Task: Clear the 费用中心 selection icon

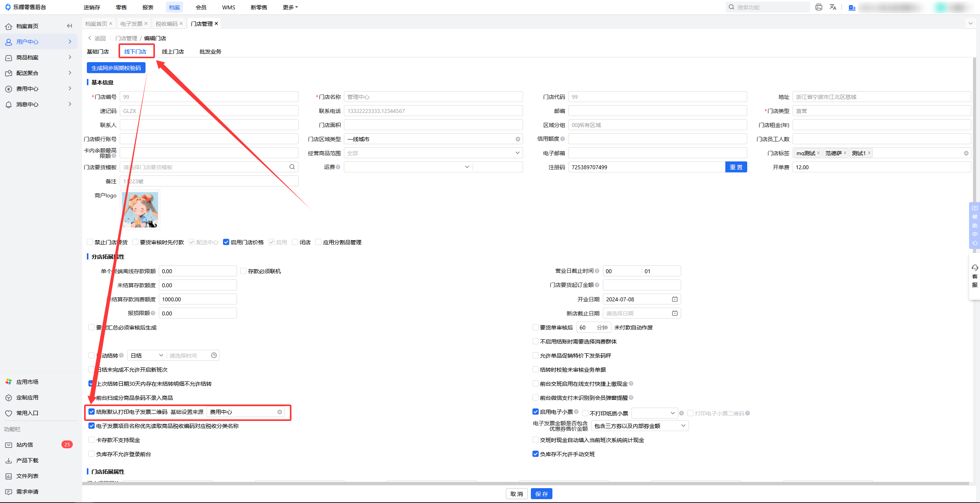Action: pyautogui.click(x=280, y=412)
